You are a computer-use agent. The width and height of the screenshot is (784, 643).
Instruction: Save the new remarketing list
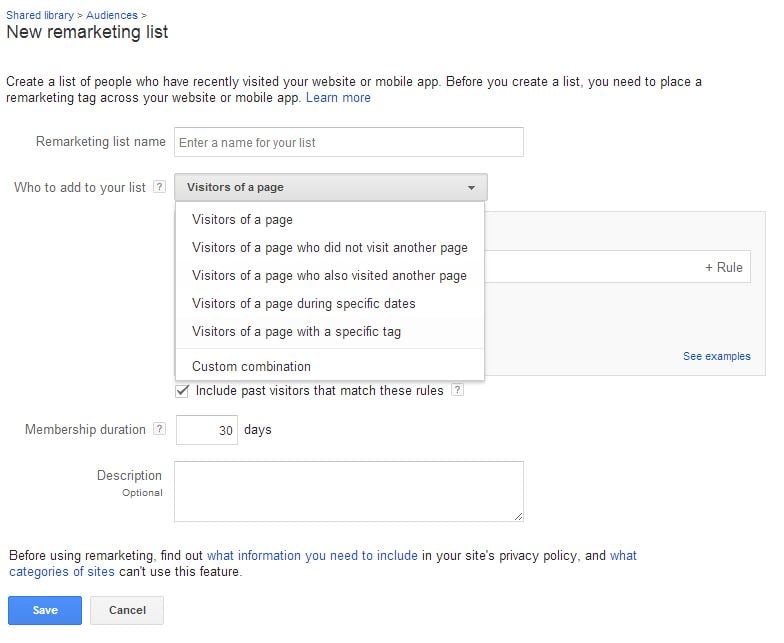point(45,610)
